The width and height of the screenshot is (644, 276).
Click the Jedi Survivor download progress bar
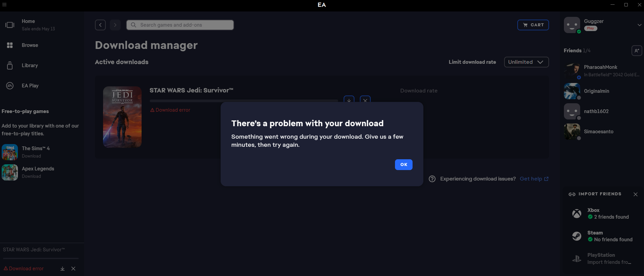click(x=244, y=101)
